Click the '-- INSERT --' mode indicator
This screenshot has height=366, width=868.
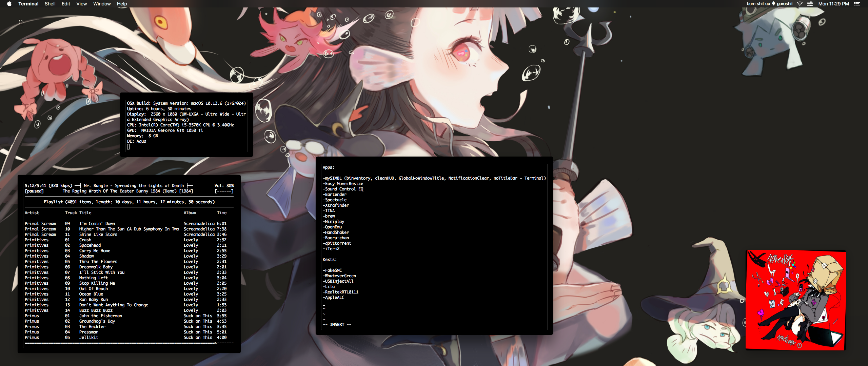point(337,325)
